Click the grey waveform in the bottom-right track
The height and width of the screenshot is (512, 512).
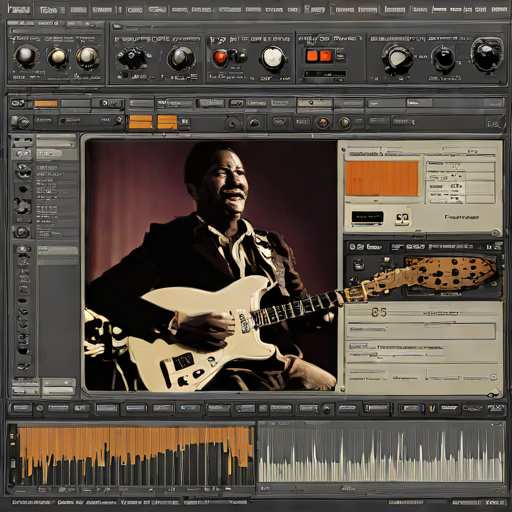380,455
